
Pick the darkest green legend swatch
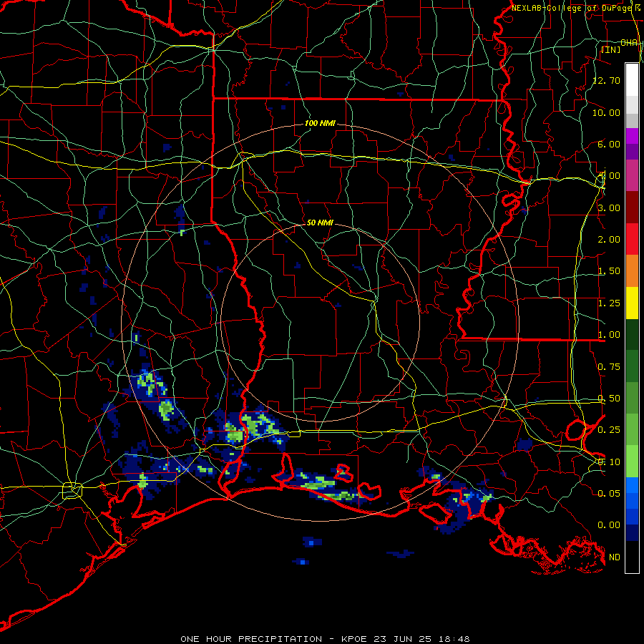click(x=632, y=334)
